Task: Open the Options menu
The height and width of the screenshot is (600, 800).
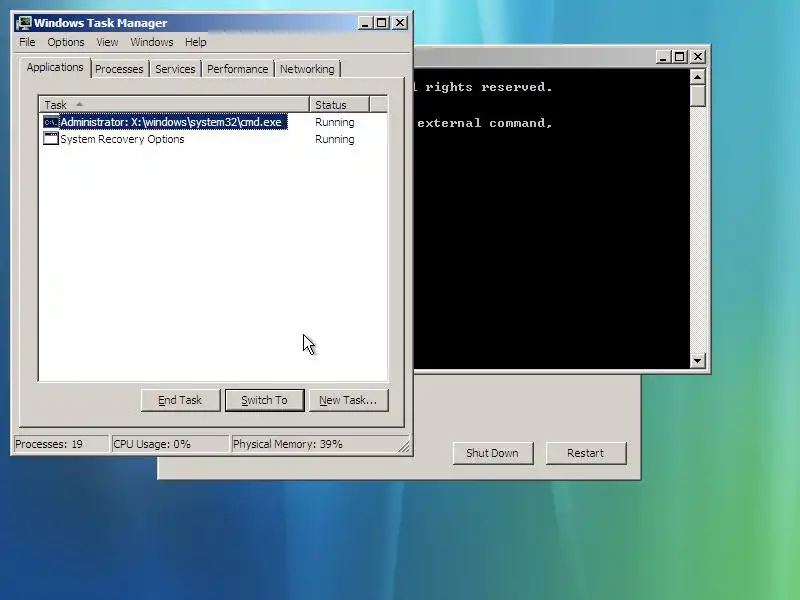Action: (66, 42)
